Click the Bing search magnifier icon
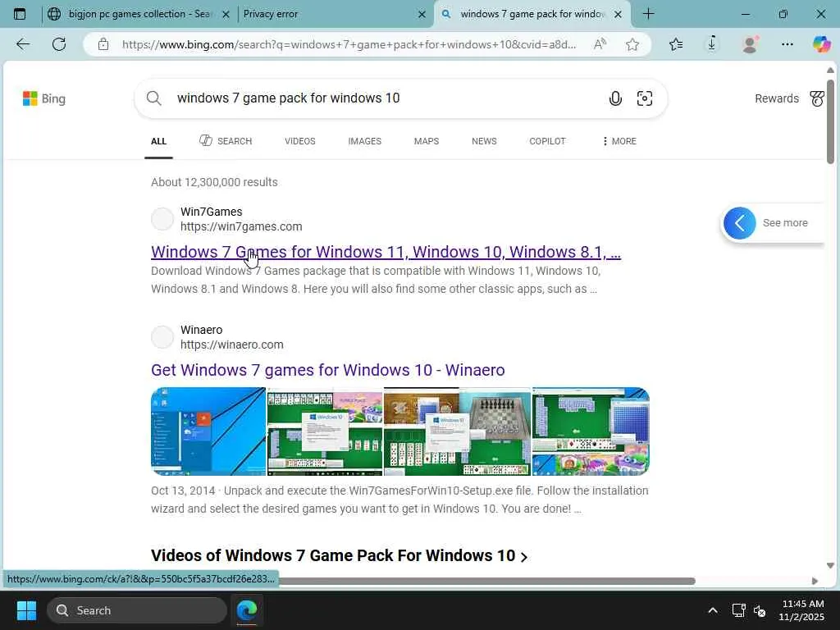The image size is (840, 630). click(x=153, y=98)
